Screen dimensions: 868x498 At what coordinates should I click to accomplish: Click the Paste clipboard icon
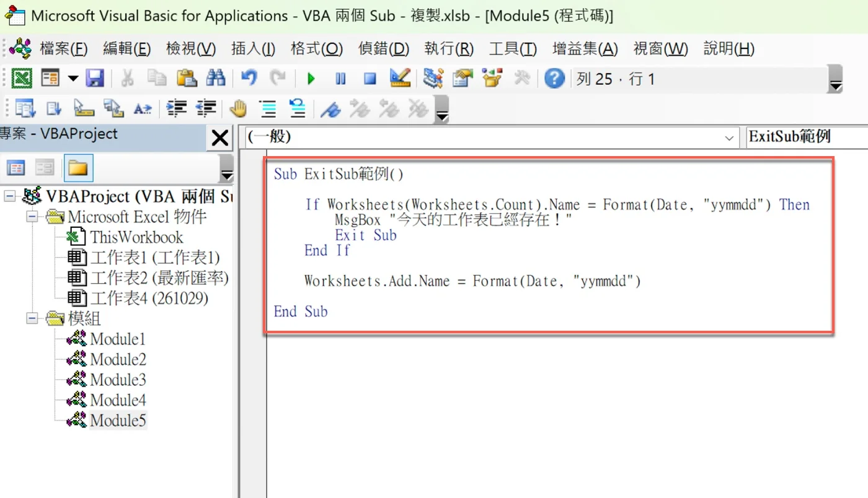187,79
